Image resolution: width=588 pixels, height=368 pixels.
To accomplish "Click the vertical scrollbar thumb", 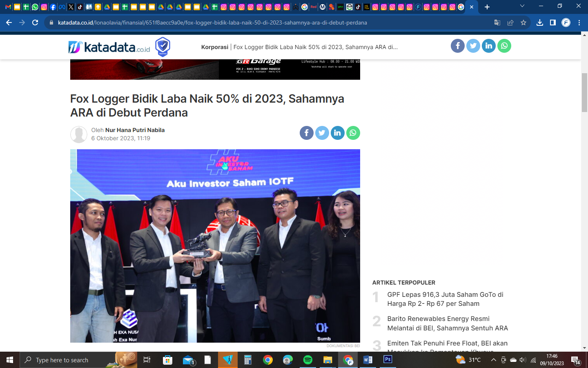I will (x=584, y=92).
